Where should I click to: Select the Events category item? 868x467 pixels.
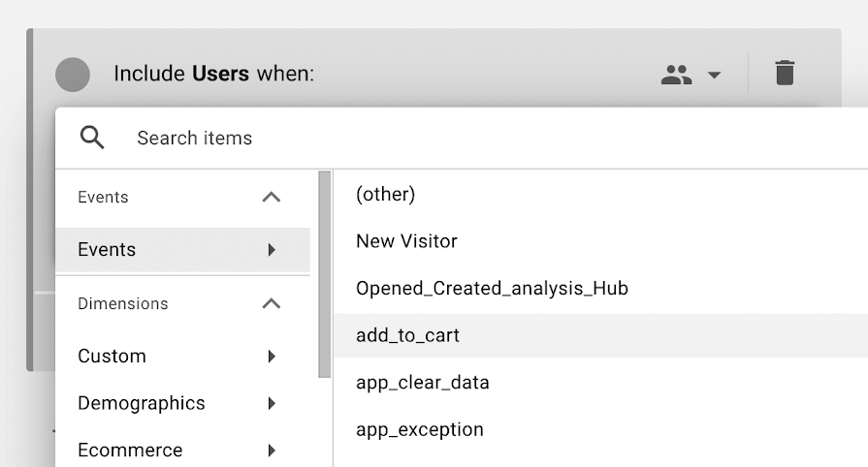pyautogui.click(x=182, y=250)
